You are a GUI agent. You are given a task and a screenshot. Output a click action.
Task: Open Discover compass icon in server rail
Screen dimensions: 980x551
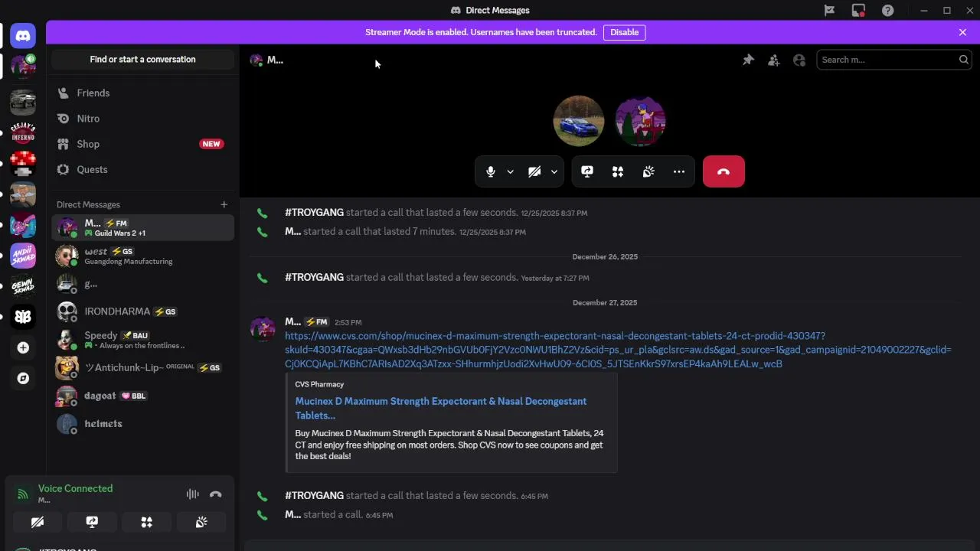23,378
